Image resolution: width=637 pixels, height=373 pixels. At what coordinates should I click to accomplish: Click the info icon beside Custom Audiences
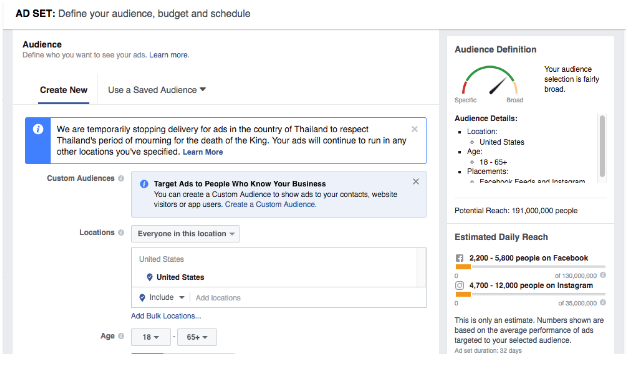pyautogui.click(x=121, y=178)
